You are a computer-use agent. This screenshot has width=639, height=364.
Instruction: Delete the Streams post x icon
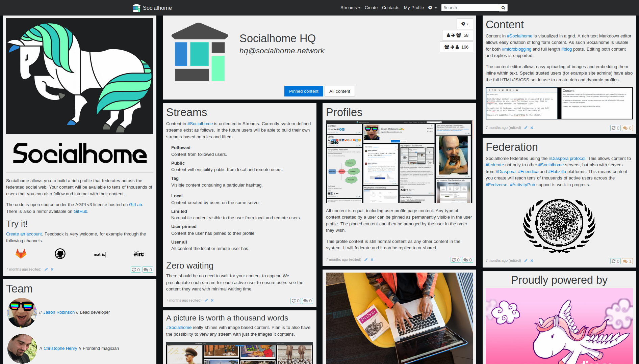point(212,301)
